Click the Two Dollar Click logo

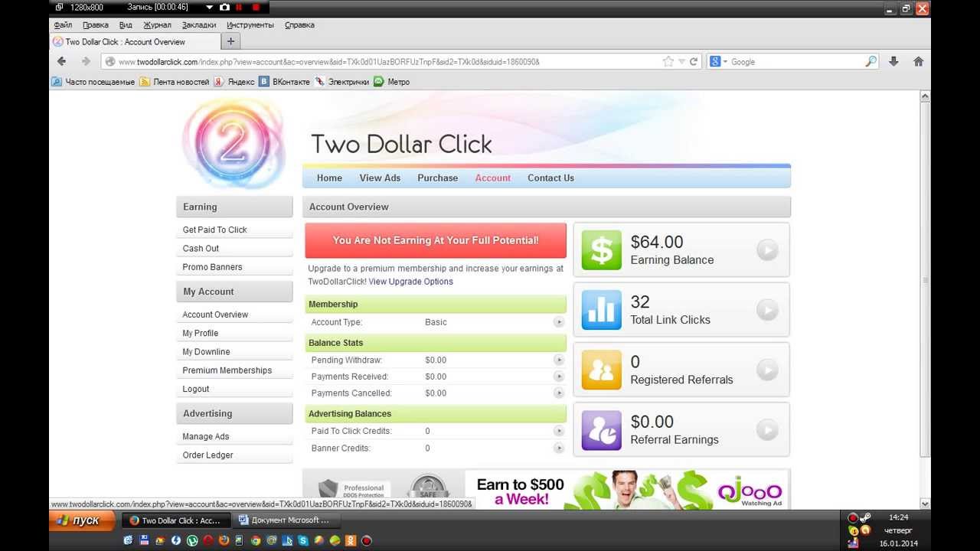click(234, 143)
